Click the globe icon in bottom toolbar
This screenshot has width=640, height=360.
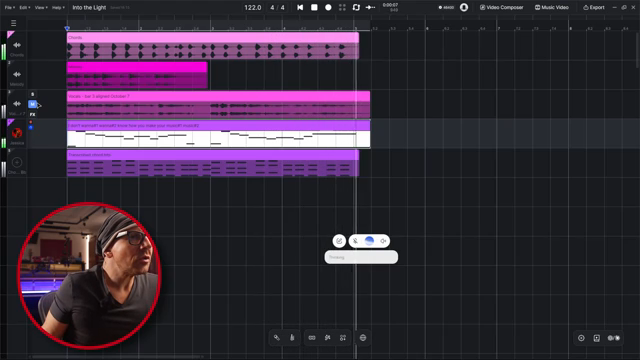coord(363,338)
